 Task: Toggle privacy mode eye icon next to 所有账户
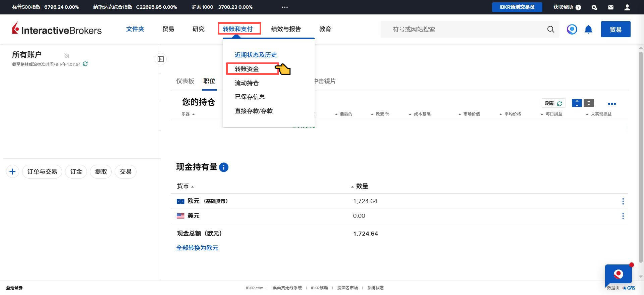pyautogui.click(x=67, y=56)
